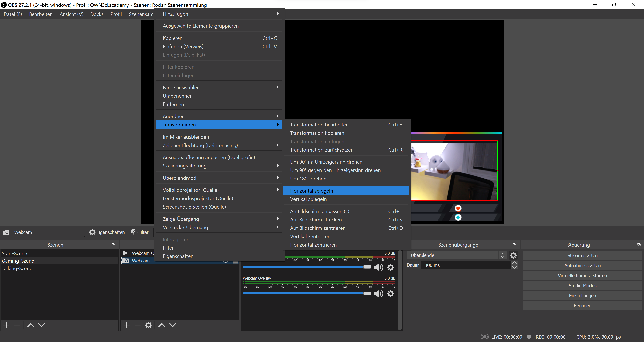Image resolution: width=644 pixels, height=342 pixels.
Task: Open Webcam Overlay audio settings gear
Action: (x=391, y=294)
